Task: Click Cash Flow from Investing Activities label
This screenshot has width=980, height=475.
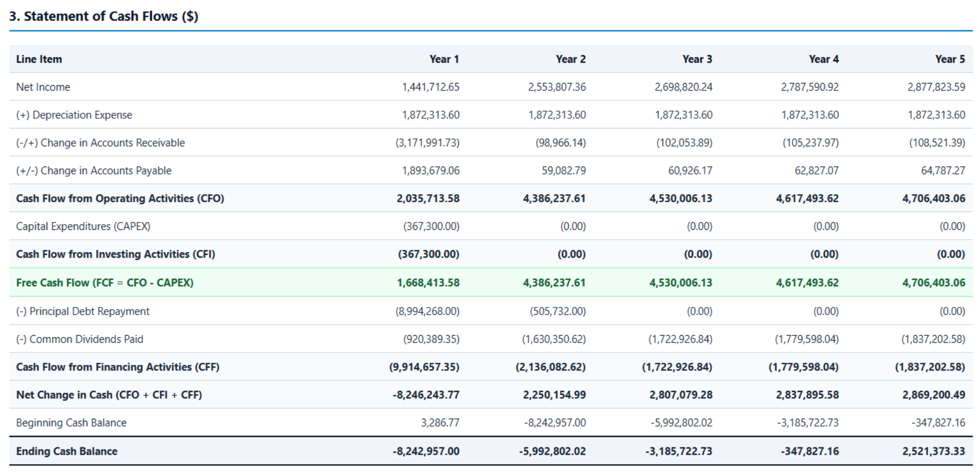Action: click(x=115, y=254)
